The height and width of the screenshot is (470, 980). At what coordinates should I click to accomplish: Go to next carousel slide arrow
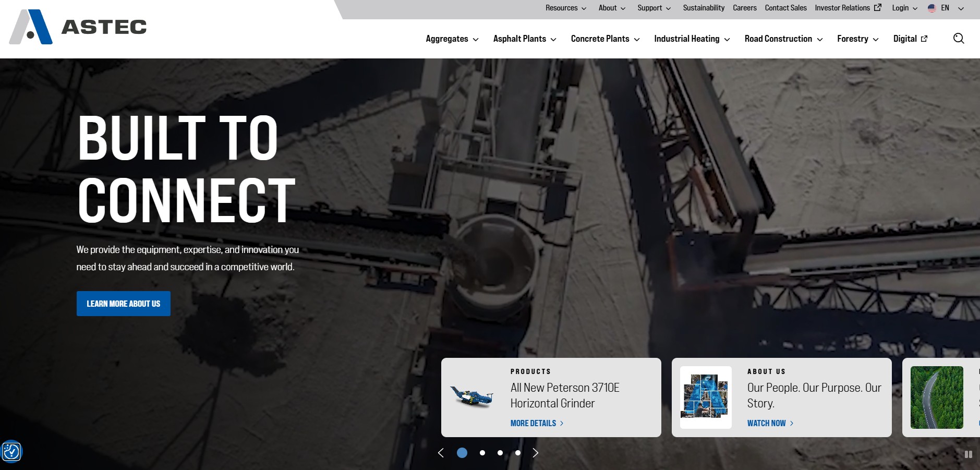pos(535,453)
